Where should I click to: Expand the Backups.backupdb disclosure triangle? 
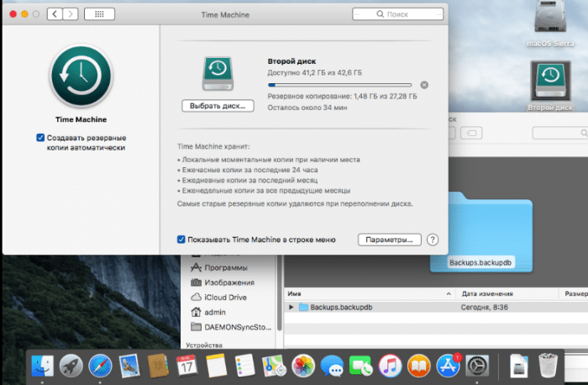(291, 308)
